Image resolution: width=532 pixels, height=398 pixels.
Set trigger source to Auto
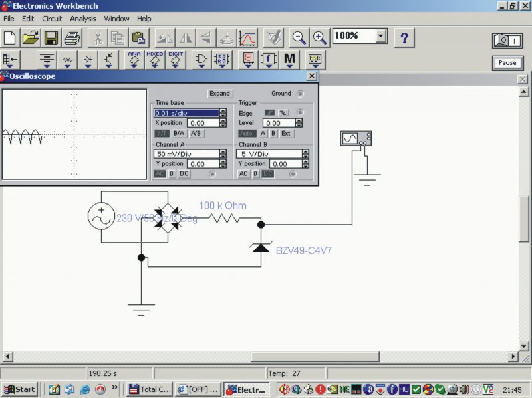pos(247,134)
